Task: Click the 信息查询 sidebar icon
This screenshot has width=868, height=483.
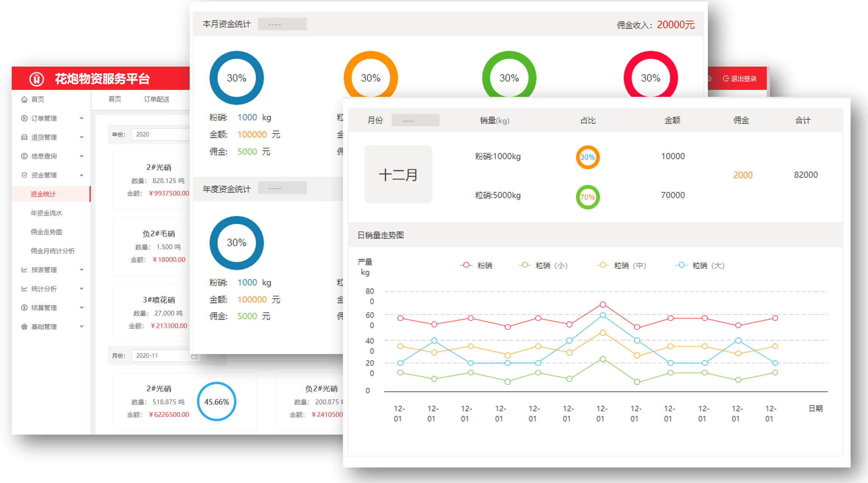Action: [24, 156]
